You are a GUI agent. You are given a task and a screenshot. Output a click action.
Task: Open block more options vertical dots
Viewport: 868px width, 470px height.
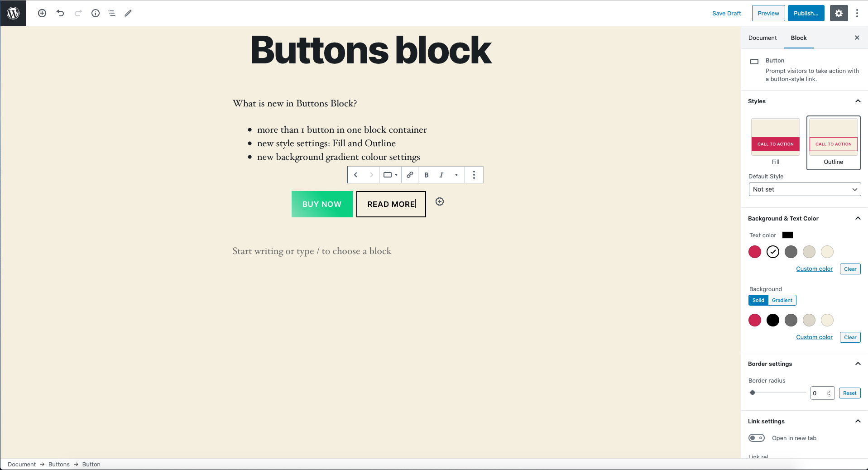[x=474, y=175]
